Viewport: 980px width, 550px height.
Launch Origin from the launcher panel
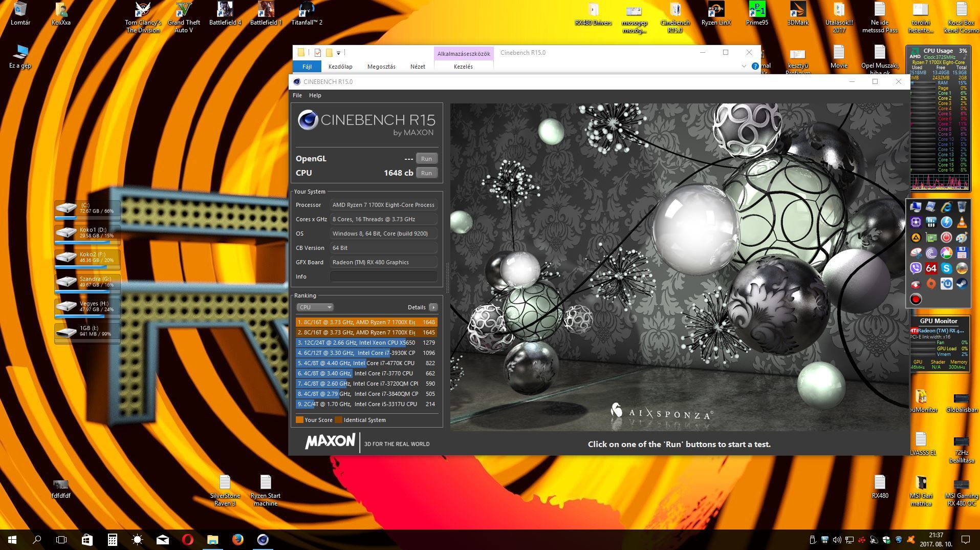pyautogui.click(x=931, y=284)
